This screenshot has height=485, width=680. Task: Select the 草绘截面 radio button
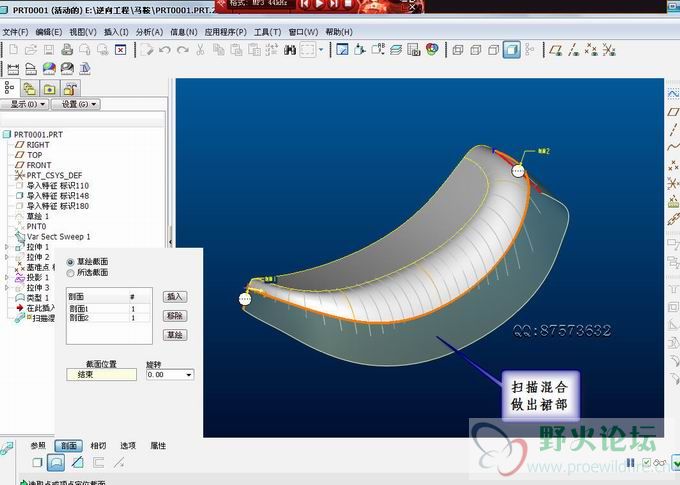pyautogui.click(x=70, y=262)
